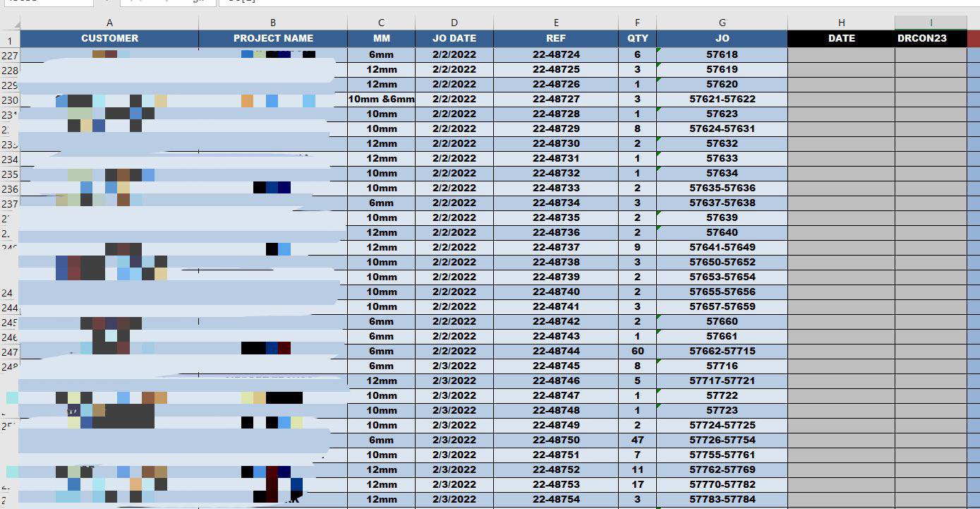Select the QTY cell showing 9
The width and height of the screenshot is (980, 509).
tap(637, 247)
